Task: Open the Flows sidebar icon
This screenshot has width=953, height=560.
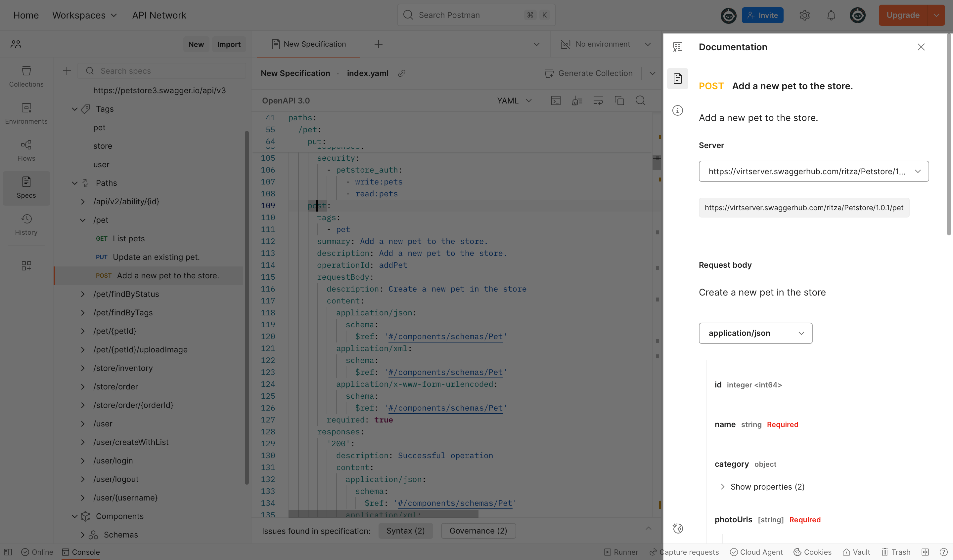Action: pyautogui.click(x=26, y=150)
